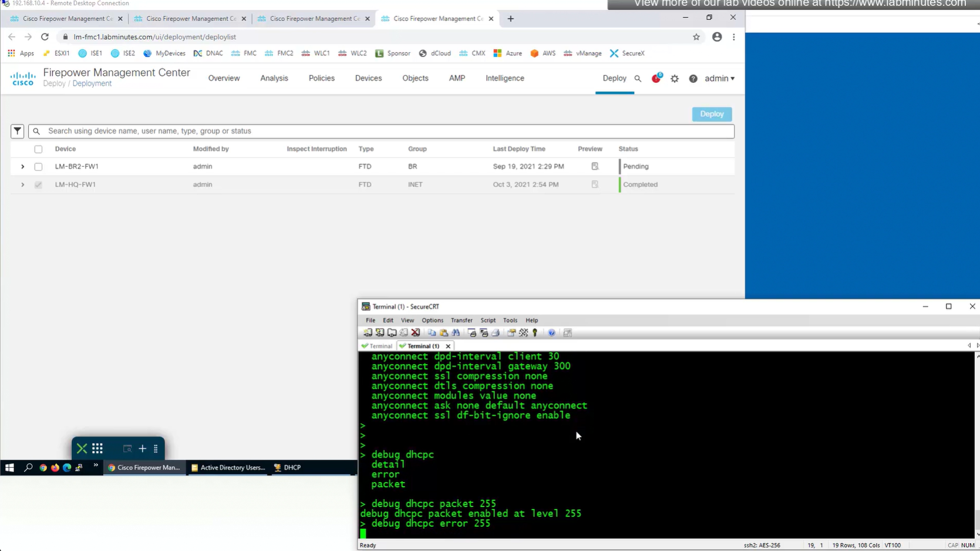Open the FMC system settings gear
The height and width of the screenshot is (551, 980).
tap(675, 79)
